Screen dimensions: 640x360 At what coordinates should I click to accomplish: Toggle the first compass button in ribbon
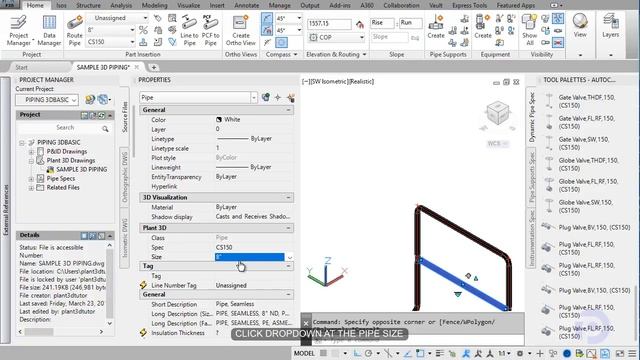coord(267,19)
